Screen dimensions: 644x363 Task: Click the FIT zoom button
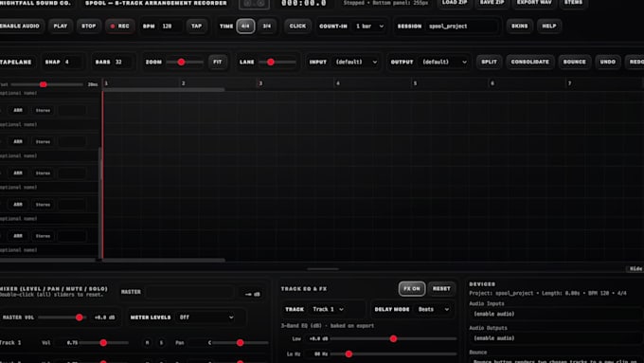217,62
